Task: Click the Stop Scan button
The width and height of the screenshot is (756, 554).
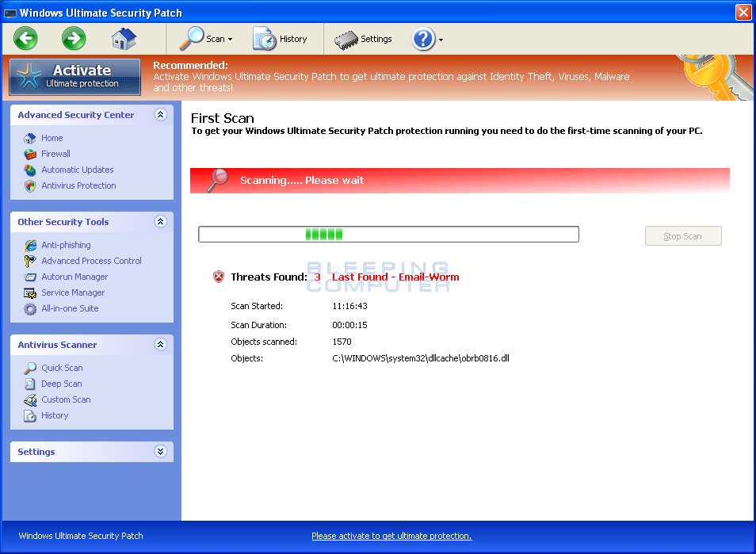Action: [682, 235]
